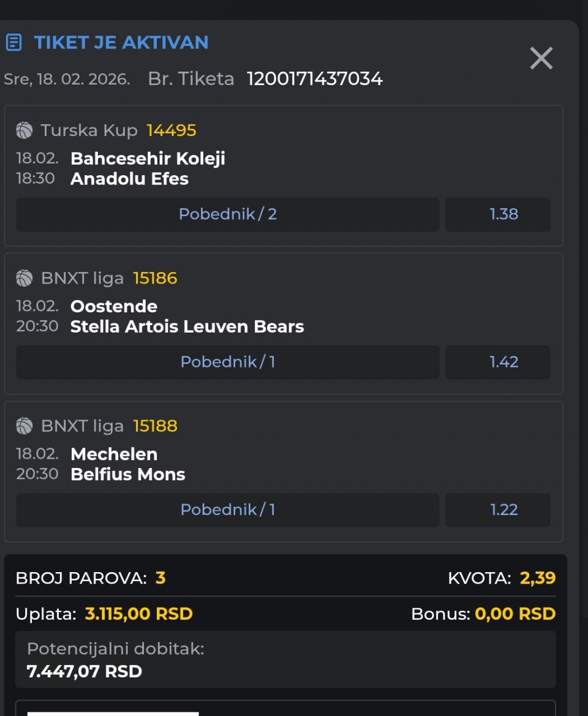Close the active ticket panel
This screenshot has width=588, height=716.
point(541,59)
